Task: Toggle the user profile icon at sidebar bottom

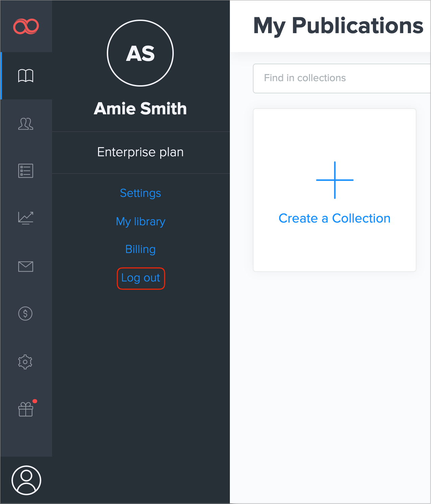Action: pos(26,480)
